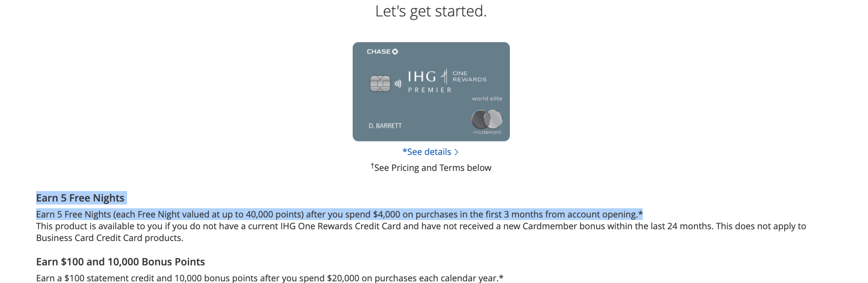This screenshot has width=868, height=283.
Task: Click the product availability eligibility paragraph
Action: (421, 227)
